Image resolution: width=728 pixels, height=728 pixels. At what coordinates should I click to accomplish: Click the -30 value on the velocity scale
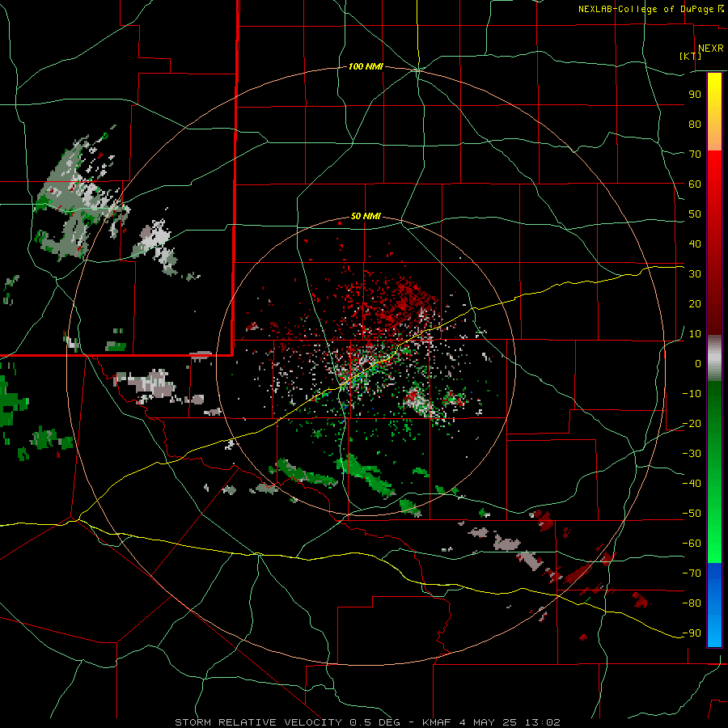click(692, 453)
